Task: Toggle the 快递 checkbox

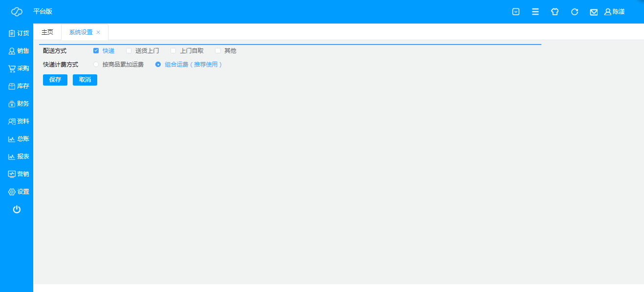Action: click(x=96, y=50)
